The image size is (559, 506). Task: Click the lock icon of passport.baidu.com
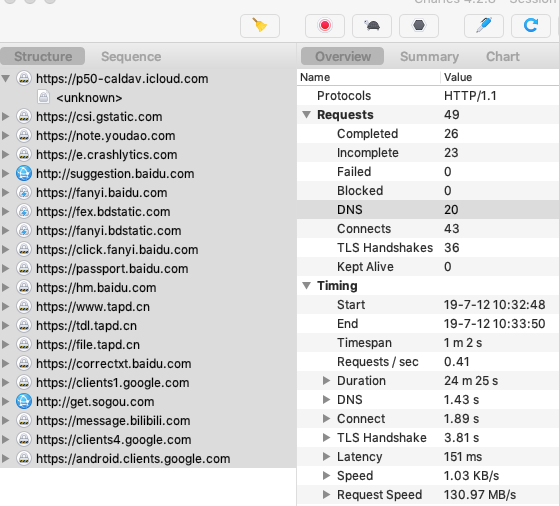point(24,269)
